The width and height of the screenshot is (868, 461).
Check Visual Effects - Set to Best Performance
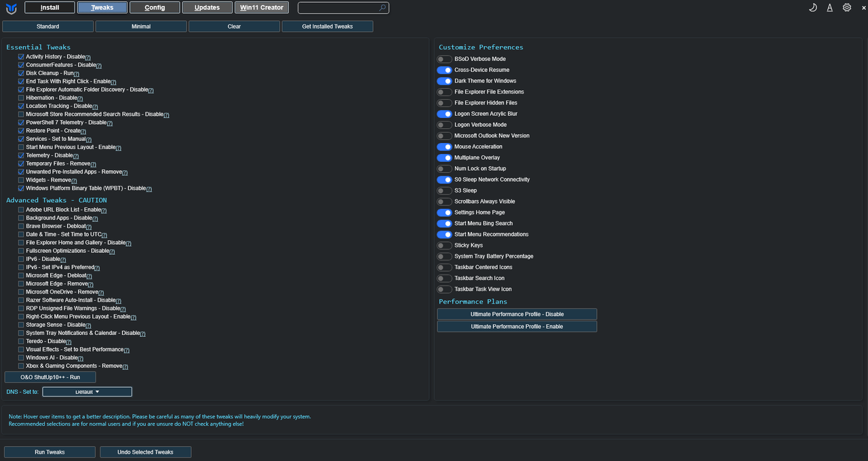coord(21,349)
